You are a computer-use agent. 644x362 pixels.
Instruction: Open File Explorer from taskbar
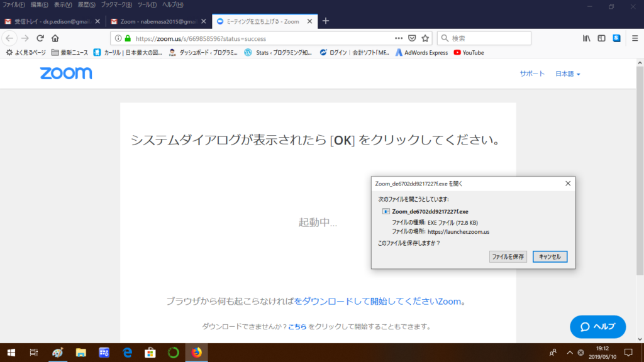pos(81,353)
